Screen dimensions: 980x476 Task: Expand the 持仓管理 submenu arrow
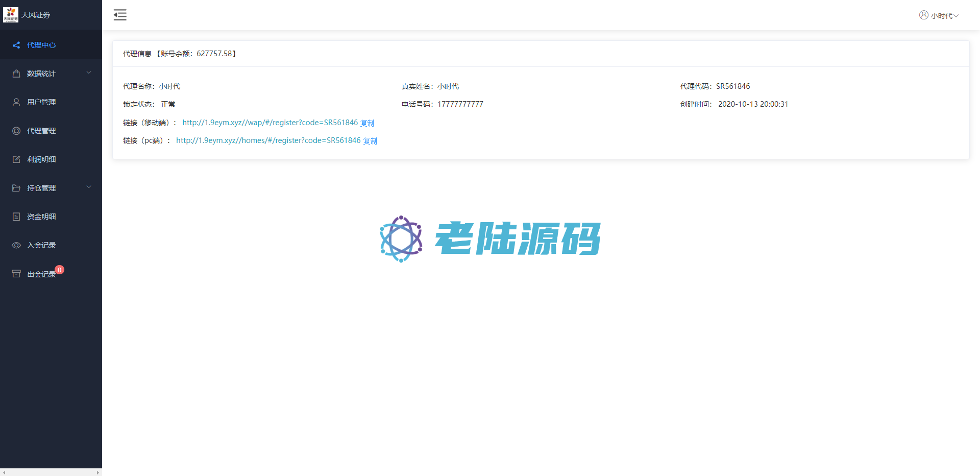89,187
